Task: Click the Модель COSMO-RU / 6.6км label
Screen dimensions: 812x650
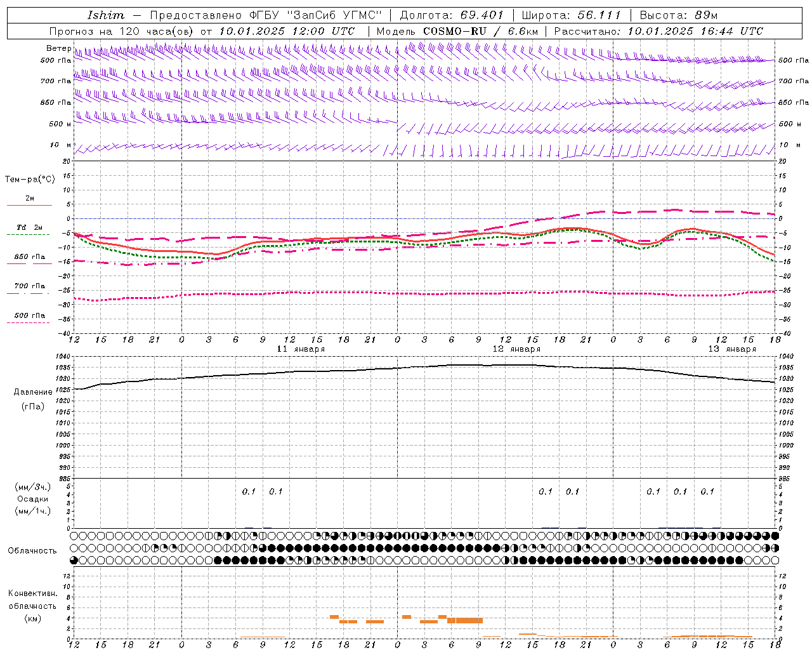Action: [x=457, y=31]
